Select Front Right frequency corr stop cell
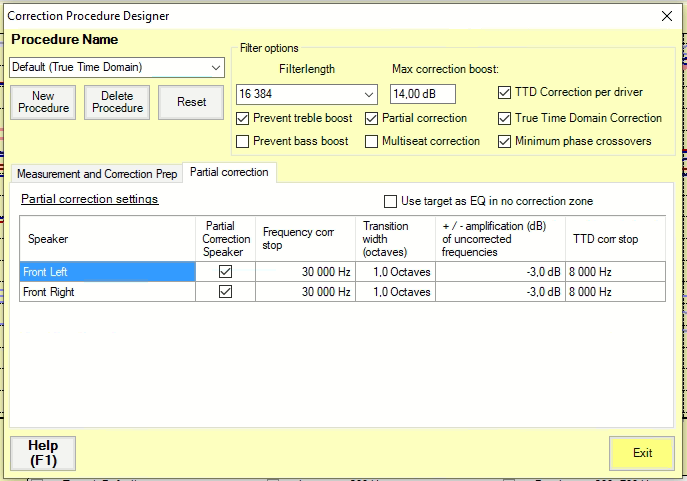 tap(306, 292)
